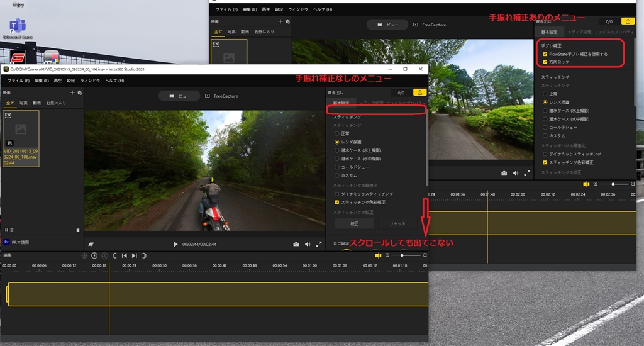This screenshot has width=644, height=346.
Task: Select the VID_20210515 video thumbnail
Action: click(x=21, y=138)
